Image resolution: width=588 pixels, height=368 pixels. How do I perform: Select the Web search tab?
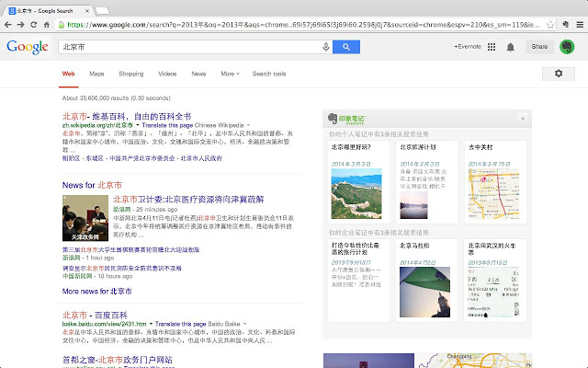tap(68, 74)
